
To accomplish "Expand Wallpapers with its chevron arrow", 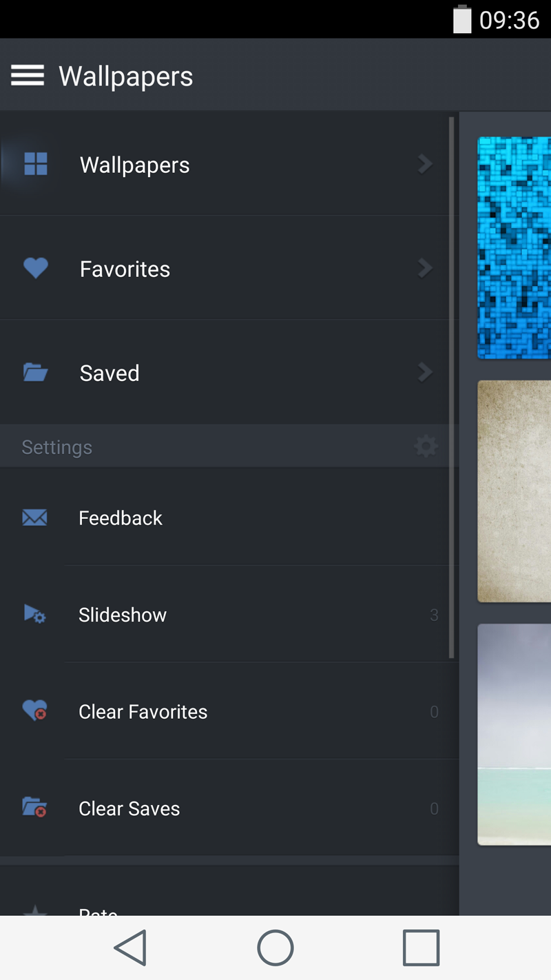I will coord(425,164).
